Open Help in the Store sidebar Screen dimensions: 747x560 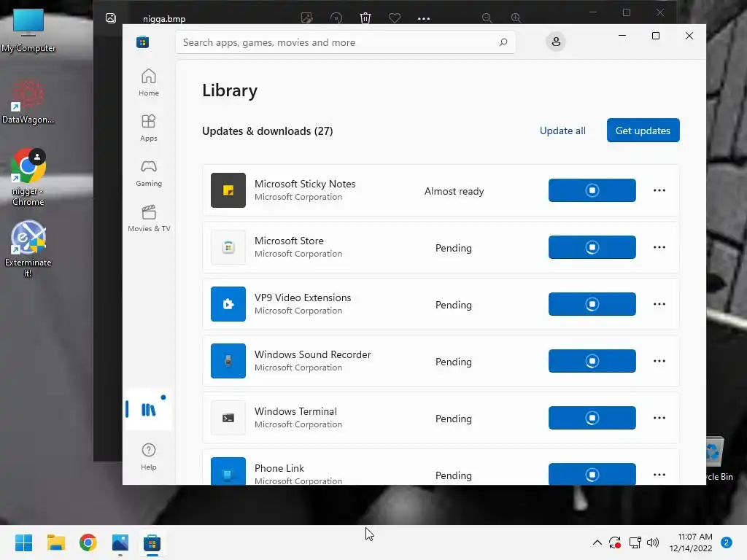[x=149, y=456]
